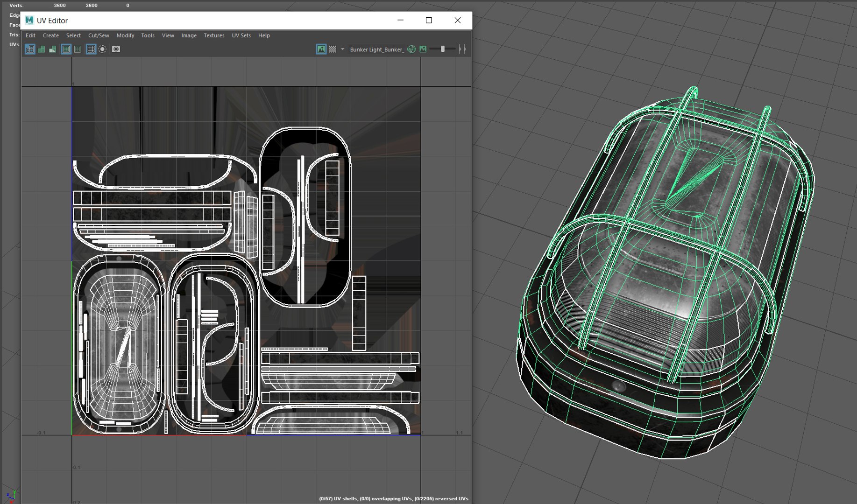Maximize the UV Editor window
The image size is (857, 504).
coord(429,20)
